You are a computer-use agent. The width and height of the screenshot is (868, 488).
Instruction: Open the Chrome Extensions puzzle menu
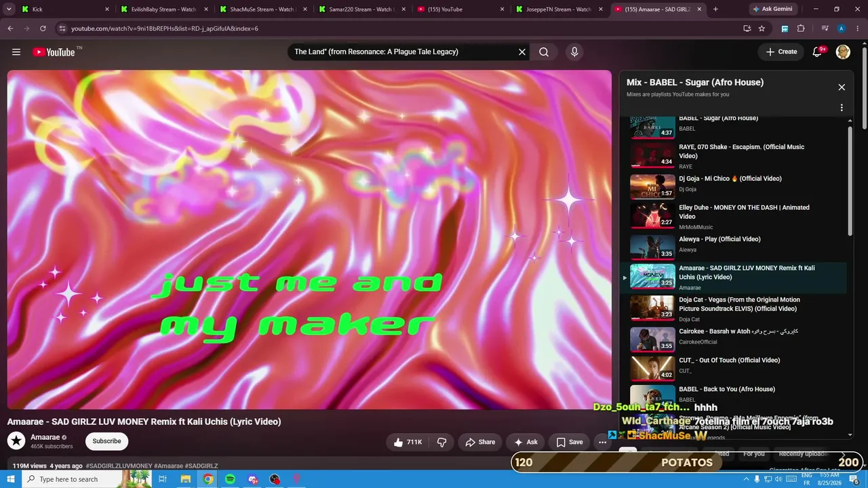[x=801, y=28]
